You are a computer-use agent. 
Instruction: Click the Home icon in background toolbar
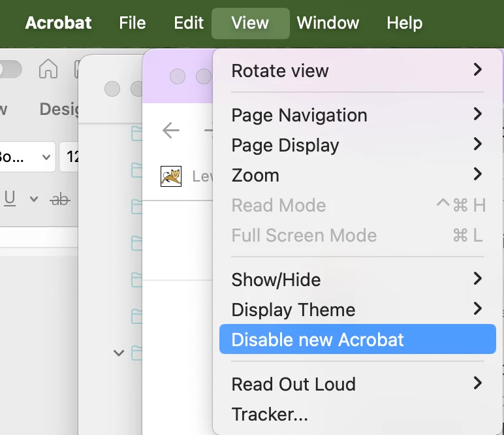[x=48, y=69]
